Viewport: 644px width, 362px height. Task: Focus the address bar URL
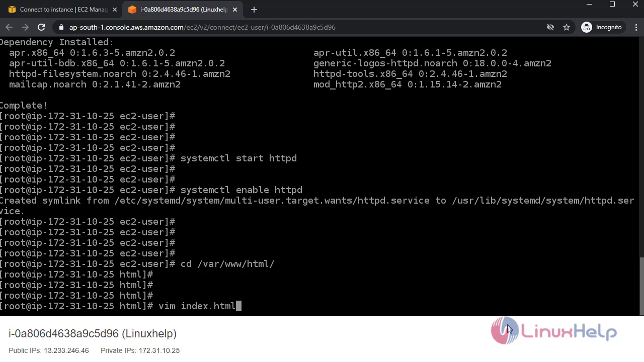202,27
